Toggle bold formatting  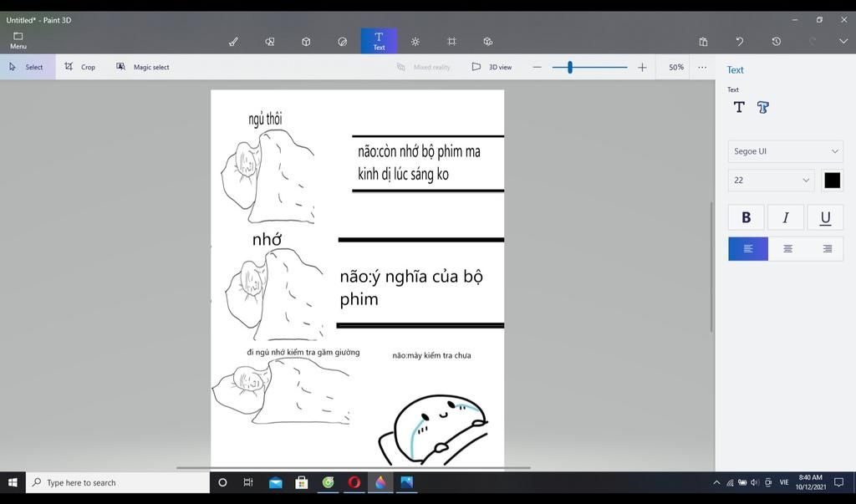pos(746,217)
